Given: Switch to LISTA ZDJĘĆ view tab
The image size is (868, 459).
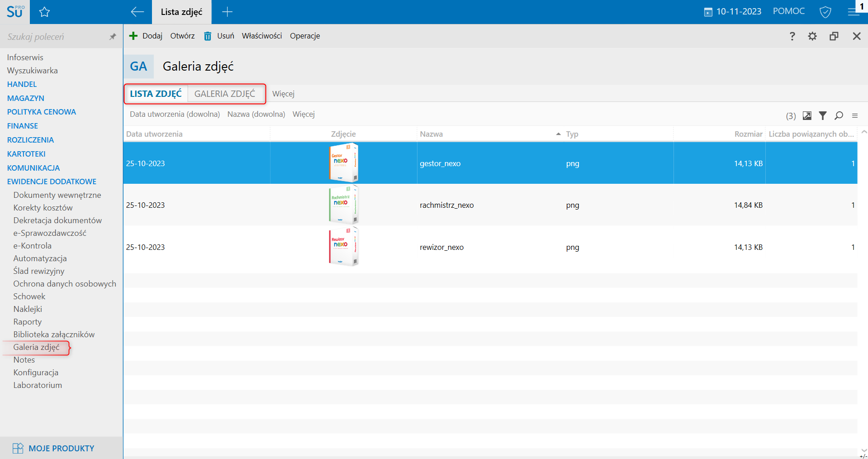Looking at the screenshot, I should (156, 94).
